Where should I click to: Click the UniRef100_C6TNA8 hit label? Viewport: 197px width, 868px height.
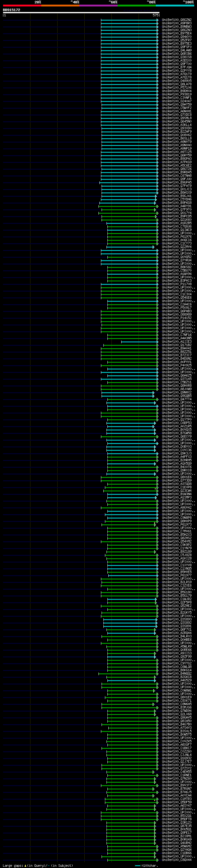point(176,176)
